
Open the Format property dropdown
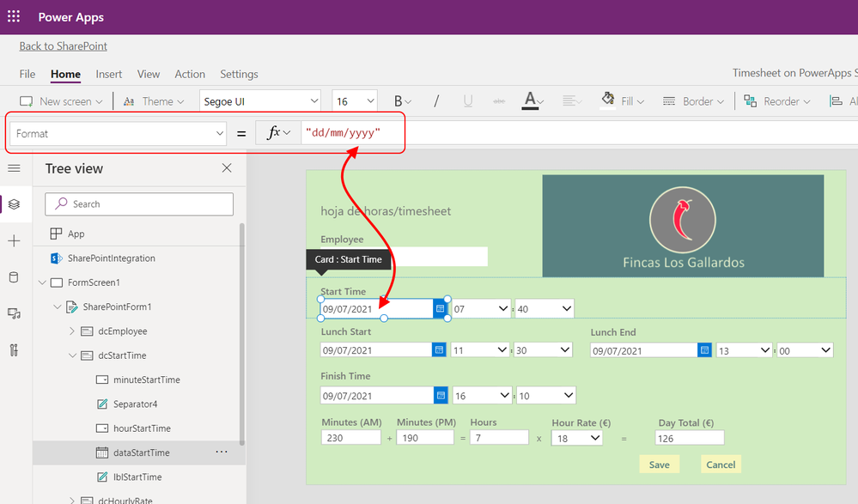(x=119, y=134)
